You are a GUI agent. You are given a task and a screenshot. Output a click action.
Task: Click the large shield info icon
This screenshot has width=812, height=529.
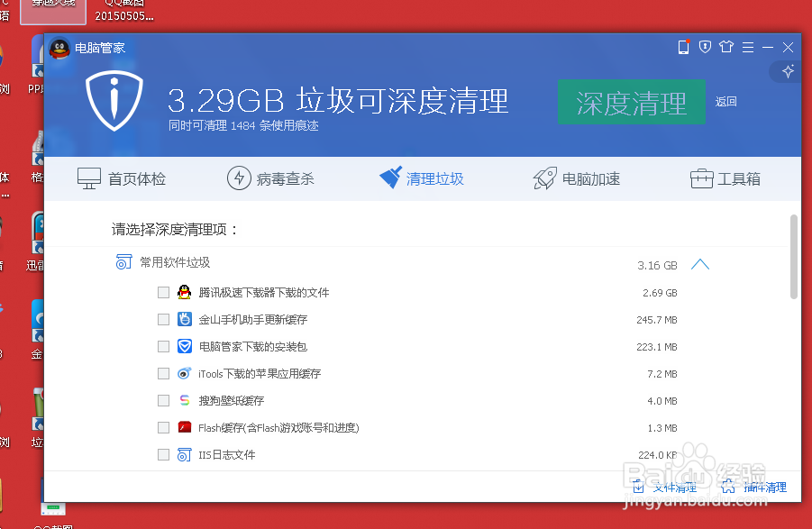point(114,101)
